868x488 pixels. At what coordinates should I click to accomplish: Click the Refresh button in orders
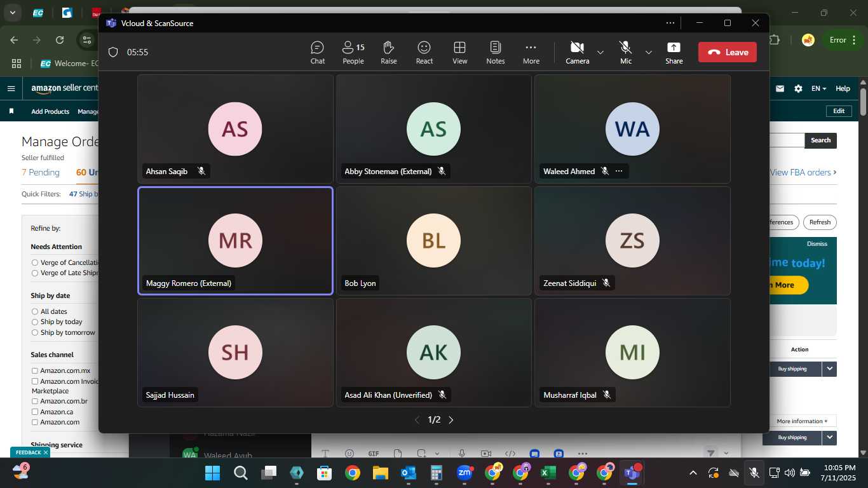(820, 222)
